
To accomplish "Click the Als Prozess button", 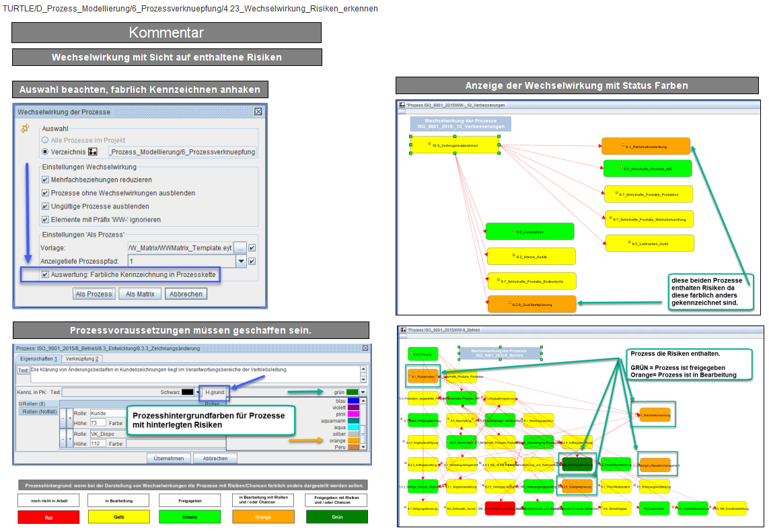I will tap(94, 294).
